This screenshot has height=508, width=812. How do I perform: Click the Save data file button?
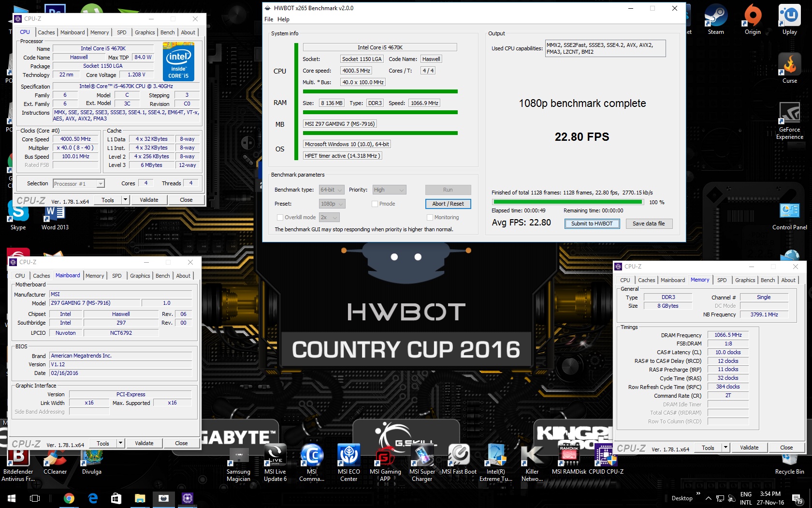649,224
